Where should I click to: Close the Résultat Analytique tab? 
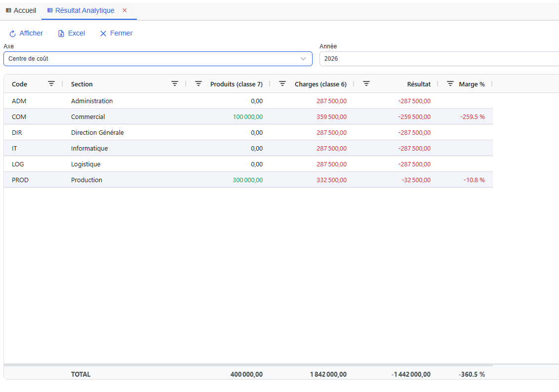(124, 10)
